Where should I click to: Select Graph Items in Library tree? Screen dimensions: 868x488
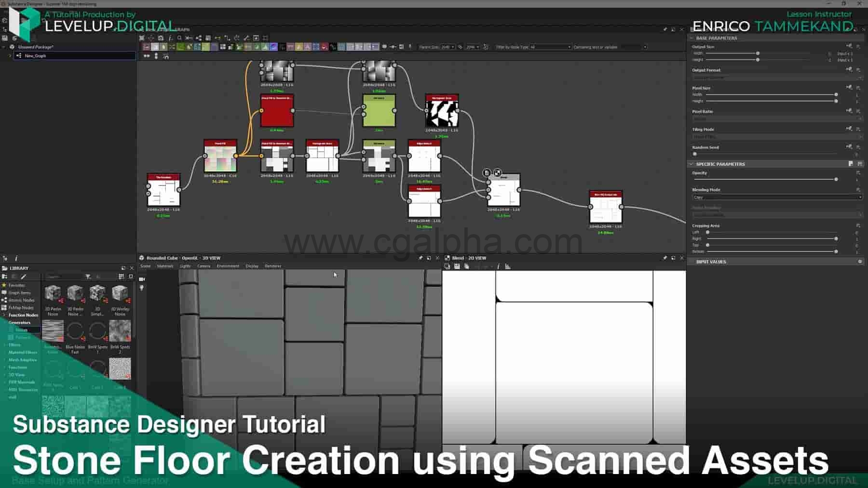click(x=19, y=292)
